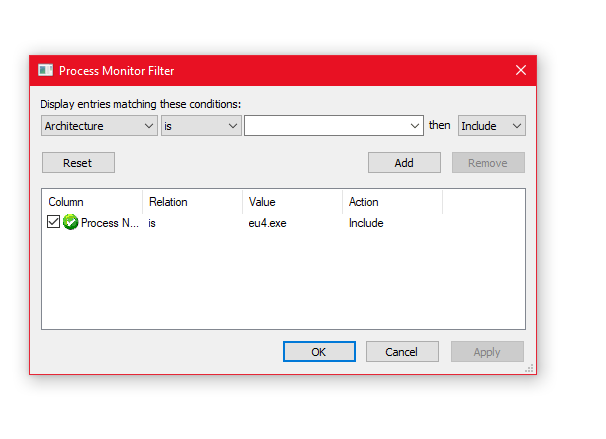
Task: Uncheck the Process Name filter checkbox
Action: point(53,222)
